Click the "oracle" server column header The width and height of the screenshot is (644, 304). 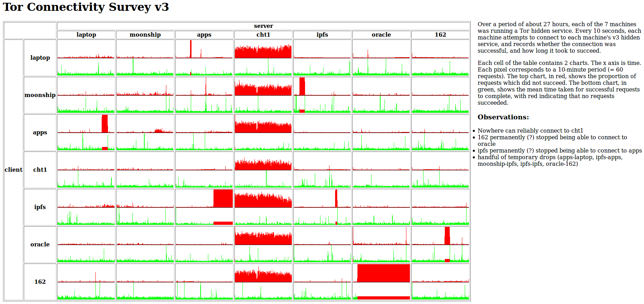tap(381, 35)
